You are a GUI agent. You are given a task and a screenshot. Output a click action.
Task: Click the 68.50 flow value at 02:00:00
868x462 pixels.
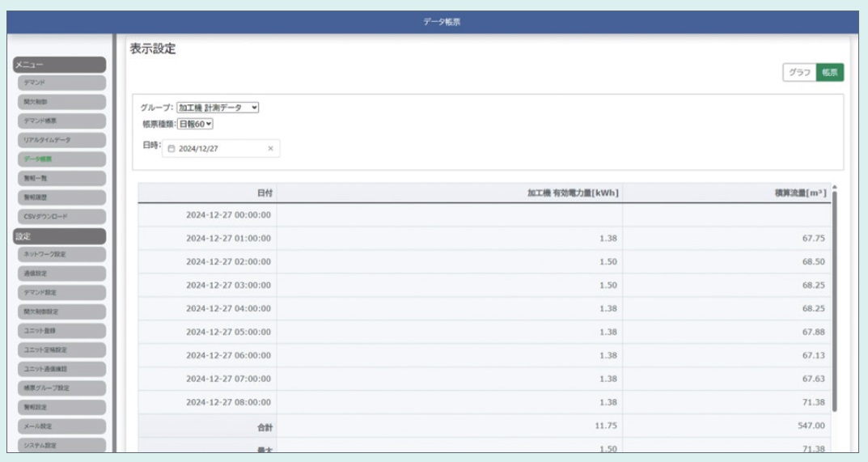[x=814, y=261]
